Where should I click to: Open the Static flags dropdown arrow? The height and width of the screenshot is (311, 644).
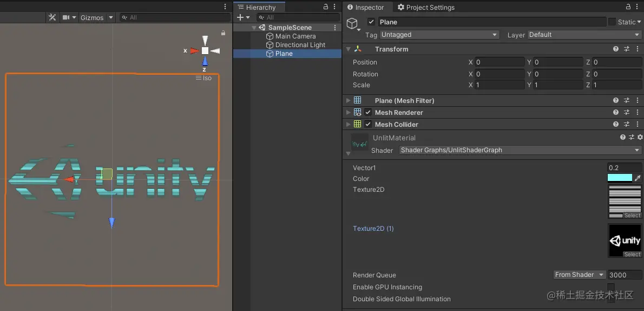point(639,22)
